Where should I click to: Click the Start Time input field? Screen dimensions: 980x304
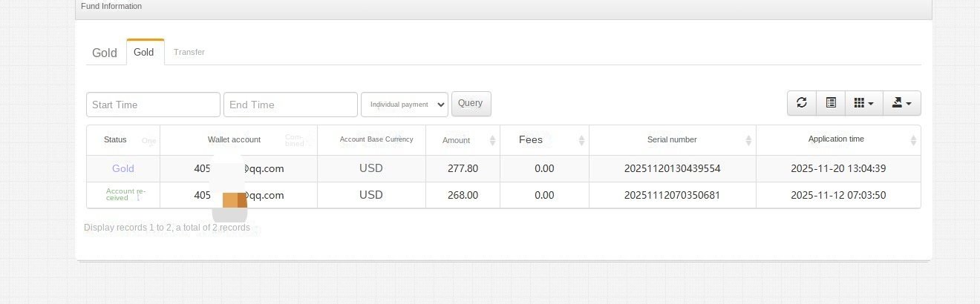point(153,105)
